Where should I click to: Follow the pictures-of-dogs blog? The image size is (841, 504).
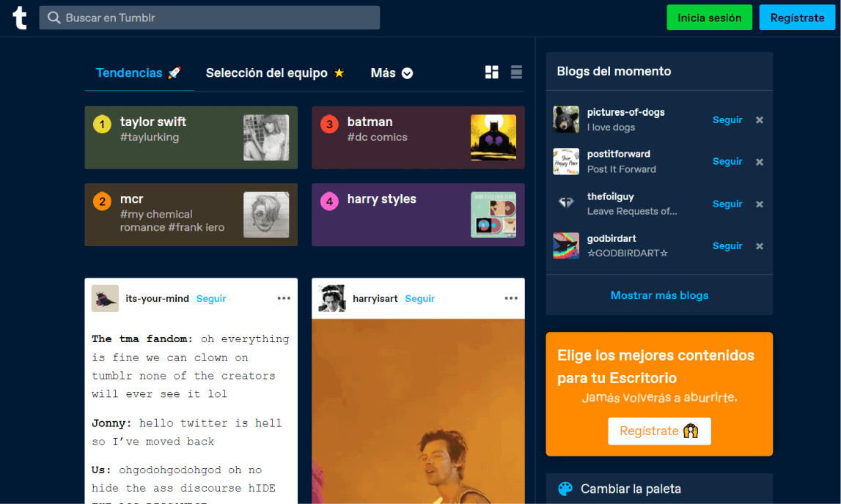tap(727, 120)
